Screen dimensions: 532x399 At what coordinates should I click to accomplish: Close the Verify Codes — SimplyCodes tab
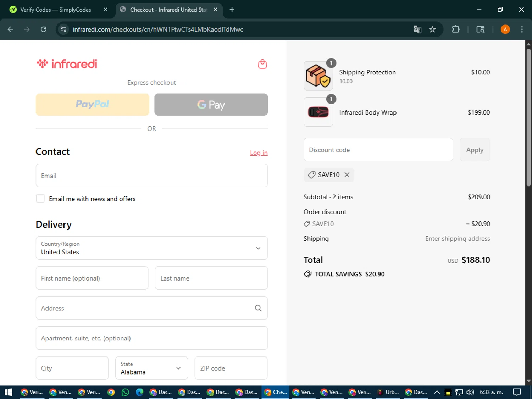pos(105,10)
